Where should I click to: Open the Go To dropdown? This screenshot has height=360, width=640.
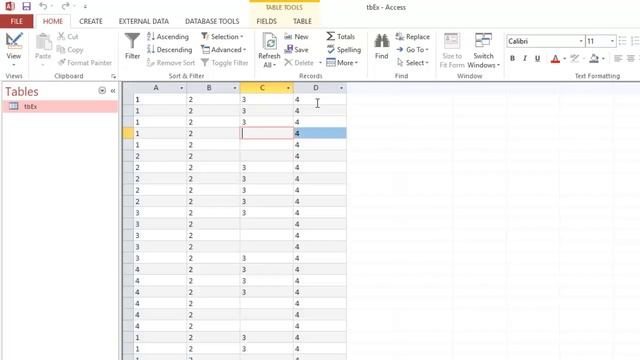412,49
